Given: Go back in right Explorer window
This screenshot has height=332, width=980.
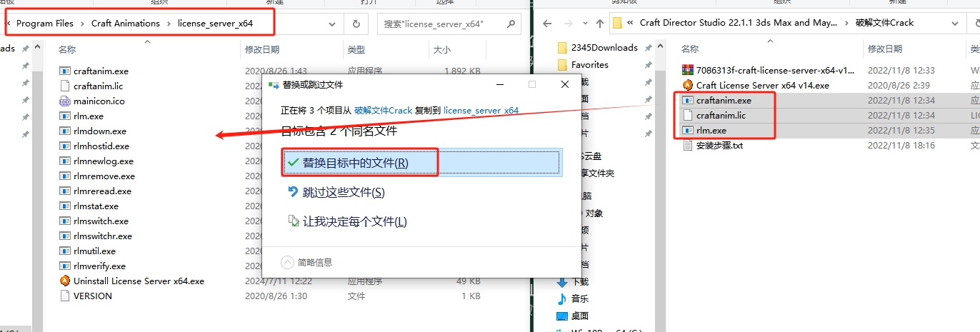Looking at the screenshot, I should [547, 23].
